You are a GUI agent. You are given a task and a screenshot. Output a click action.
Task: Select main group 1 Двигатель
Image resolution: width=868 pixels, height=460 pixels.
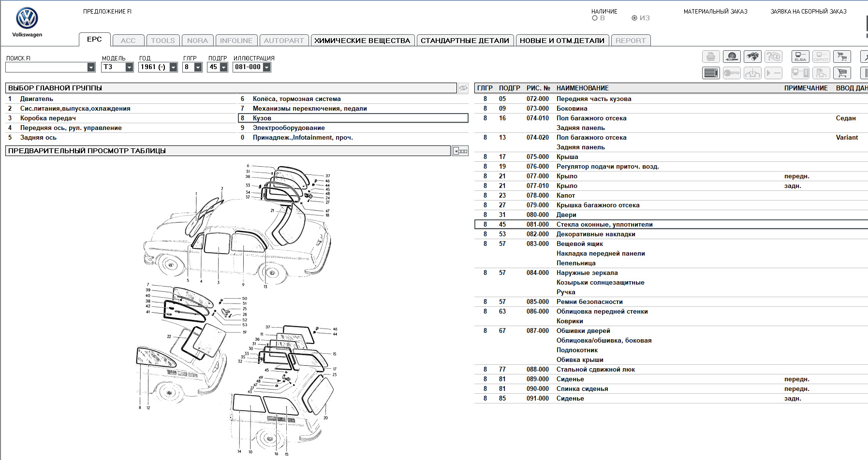37,99
